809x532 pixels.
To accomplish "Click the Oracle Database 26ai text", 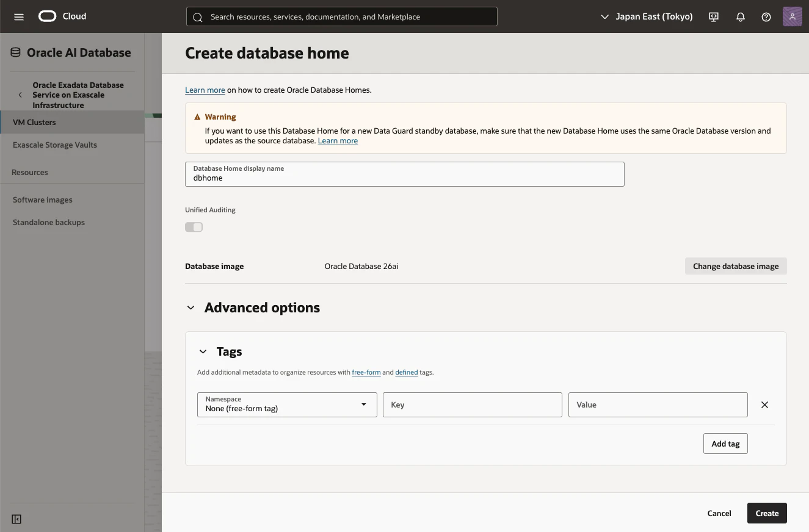I will coord(361,267).
